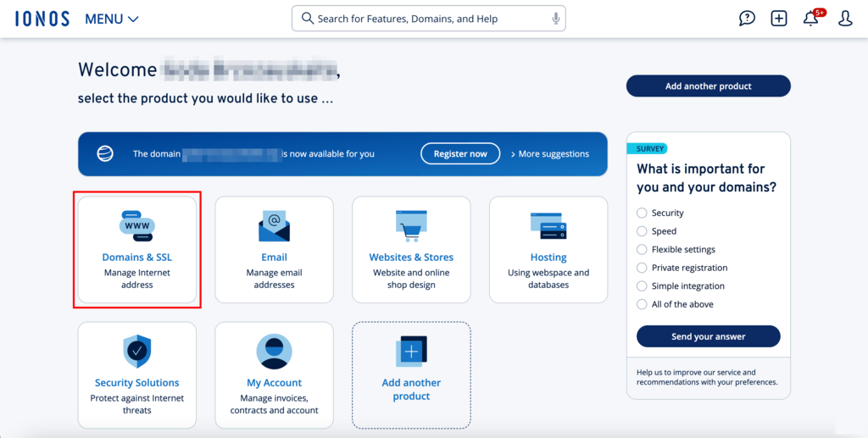This screenshot has height=438, width=868.
Task: Open the user profile icon
Action: (x=845, y=19)
